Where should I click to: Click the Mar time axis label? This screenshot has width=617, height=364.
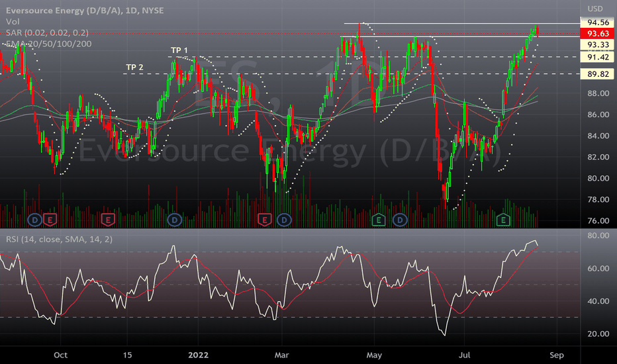[x=282, y=355]
